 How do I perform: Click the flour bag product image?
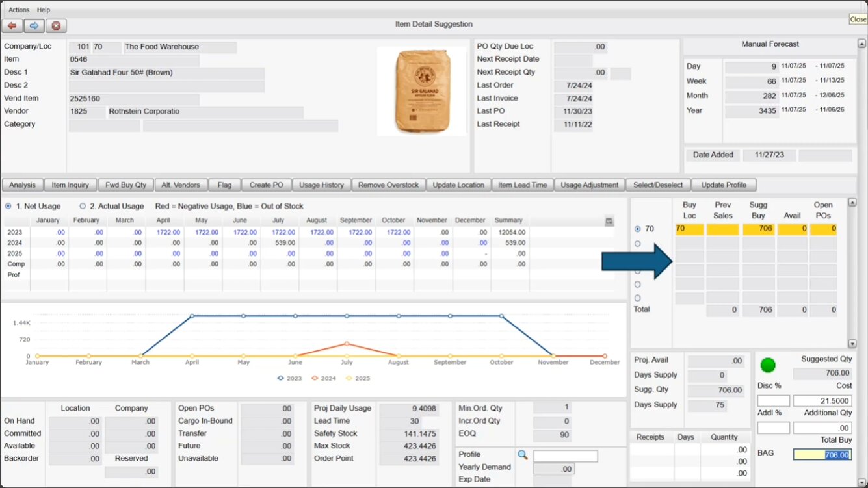coord(421,90)
